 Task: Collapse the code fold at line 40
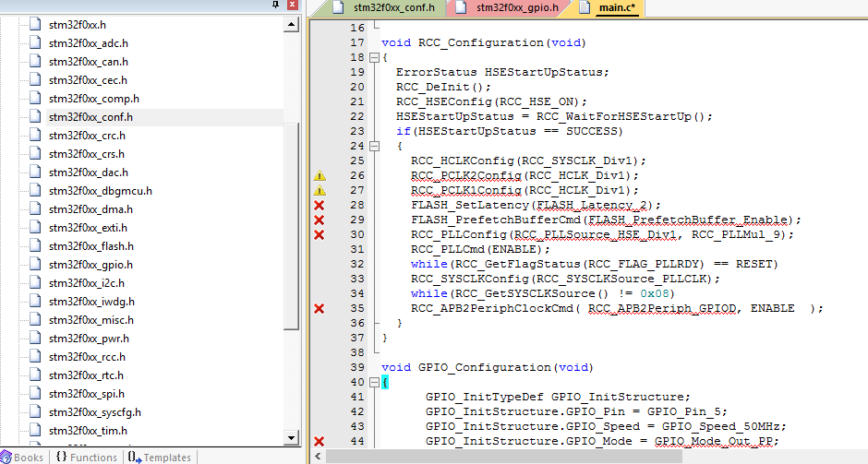click(374, 382)
